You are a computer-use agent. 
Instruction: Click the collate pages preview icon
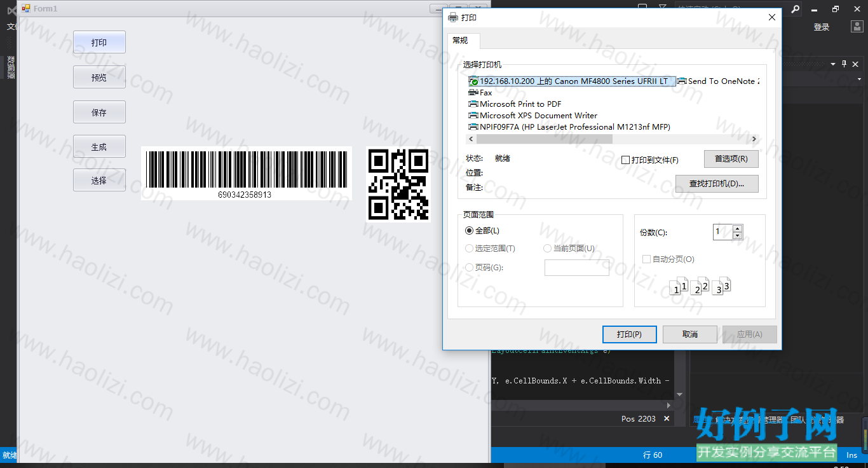pyautogui.click(x=700, y=286)
